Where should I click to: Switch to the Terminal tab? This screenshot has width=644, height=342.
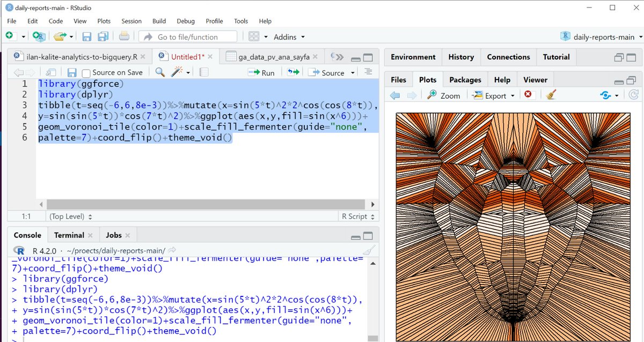point(69,235)
